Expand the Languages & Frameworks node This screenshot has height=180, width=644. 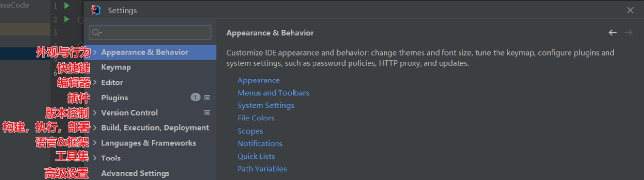tap(95, 143)
